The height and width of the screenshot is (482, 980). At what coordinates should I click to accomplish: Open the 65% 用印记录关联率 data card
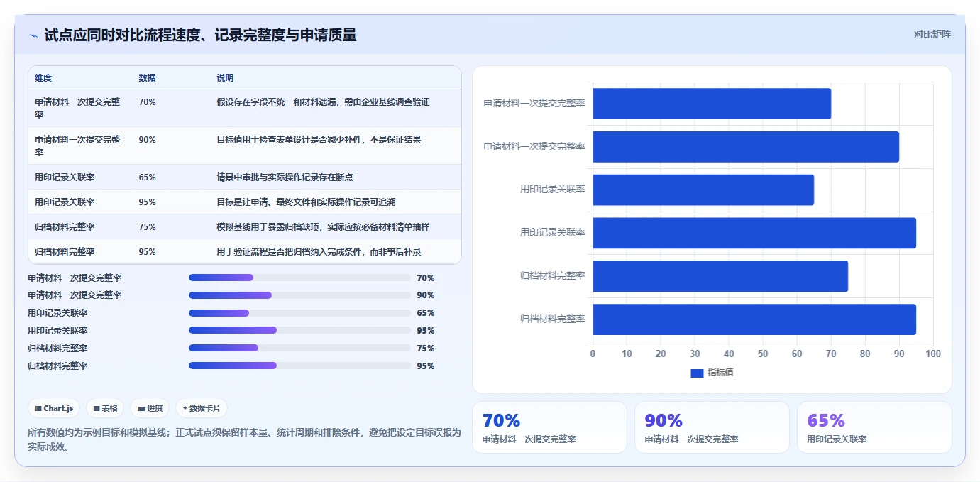(874, 427)
